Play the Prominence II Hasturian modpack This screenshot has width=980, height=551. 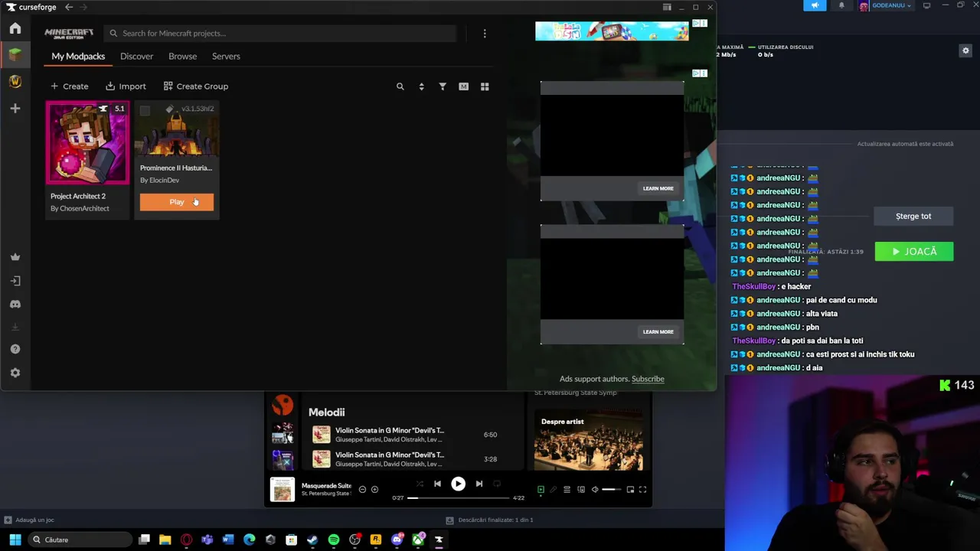(x=177, y=202)
